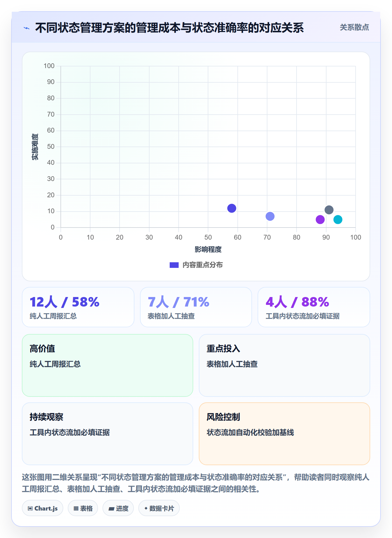Click the square icon in the Chart.js chip
The image size is (392, 538).
[x=30, y=509]
